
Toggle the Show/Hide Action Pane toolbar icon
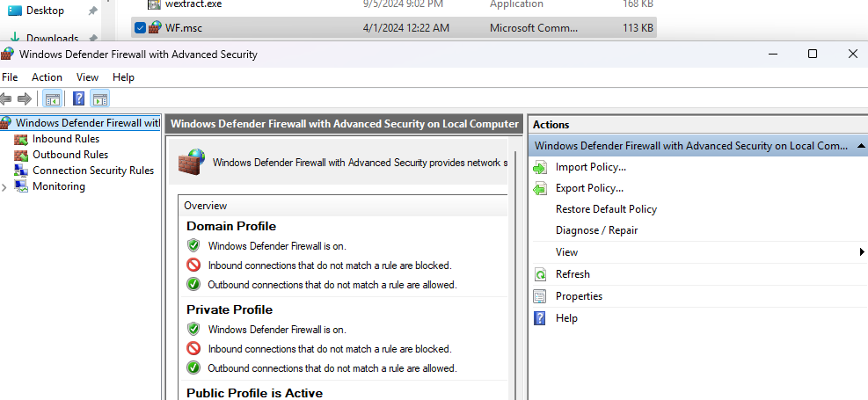coord(99,99)
